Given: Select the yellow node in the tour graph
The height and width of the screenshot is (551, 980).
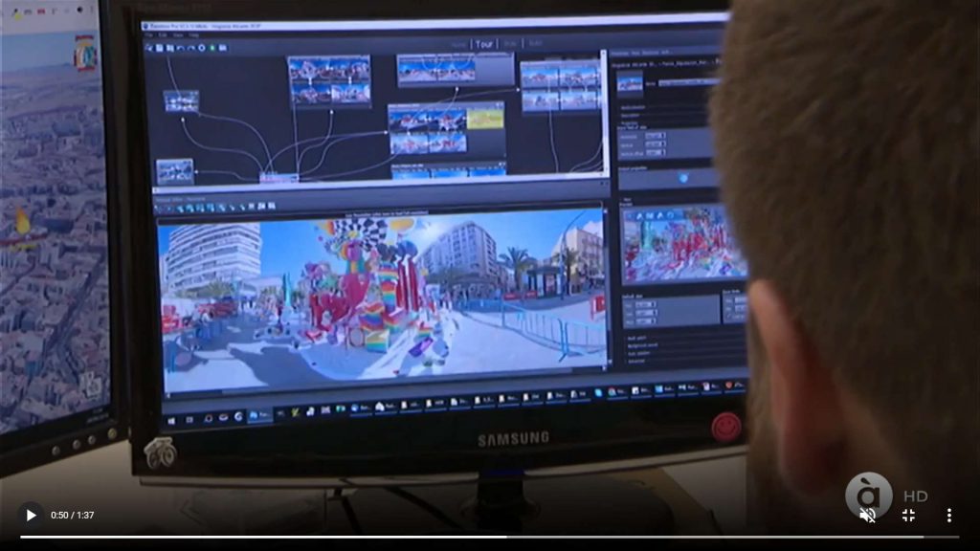Looking at the screenshot, I should [x=485, y=118].
